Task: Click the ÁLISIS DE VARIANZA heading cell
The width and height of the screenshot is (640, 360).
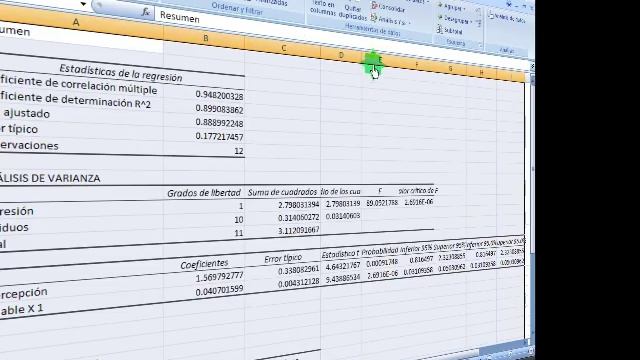Action: 50,178
